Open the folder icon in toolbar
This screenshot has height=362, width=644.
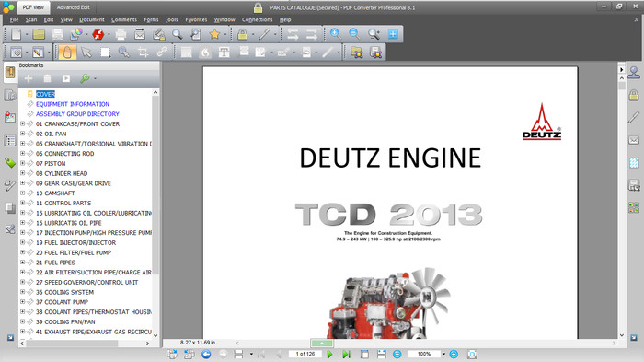pos(39,35)
